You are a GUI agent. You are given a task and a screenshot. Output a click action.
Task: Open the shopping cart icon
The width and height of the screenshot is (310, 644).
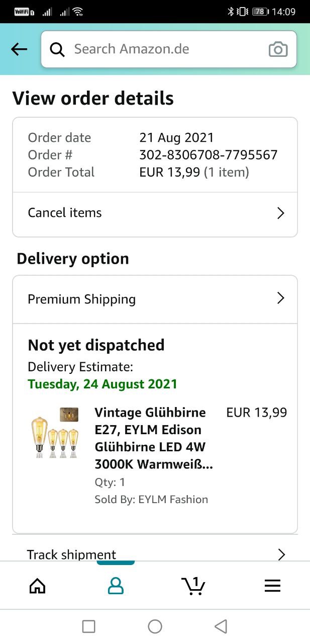(x=193, y=586)
